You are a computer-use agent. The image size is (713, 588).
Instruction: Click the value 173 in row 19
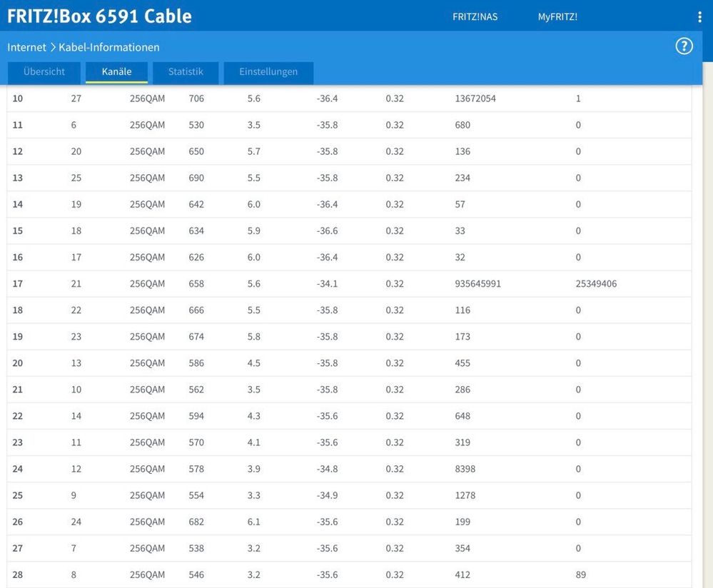(x=462, y=337)
